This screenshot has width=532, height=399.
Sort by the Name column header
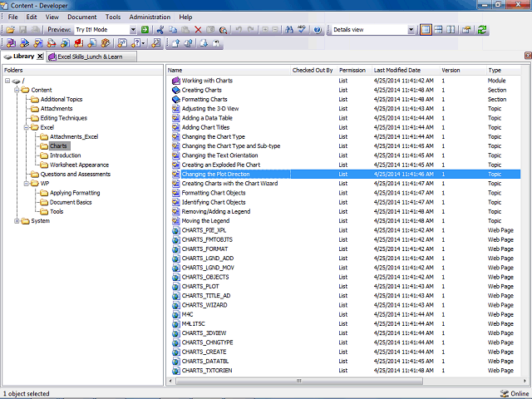[229, 70]
